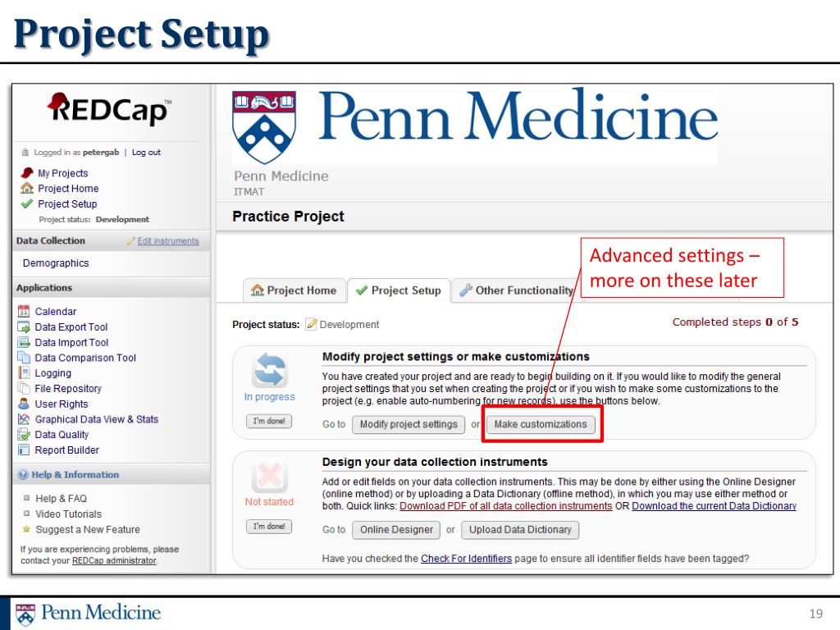Open the Online Designer
This screenshot has height=630, width=840.
coord(396,530)
